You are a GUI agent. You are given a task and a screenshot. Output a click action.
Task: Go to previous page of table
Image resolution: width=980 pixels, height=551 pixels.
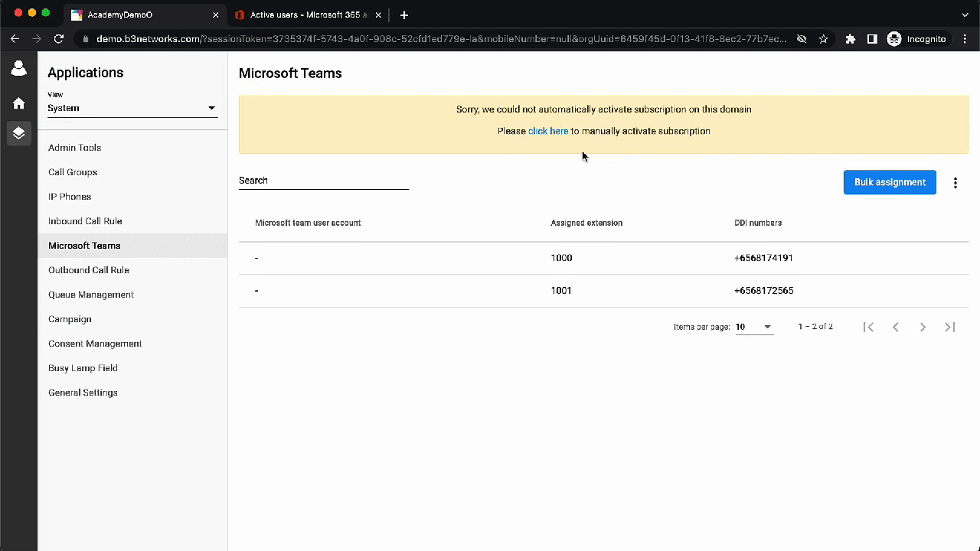(895, 327)
